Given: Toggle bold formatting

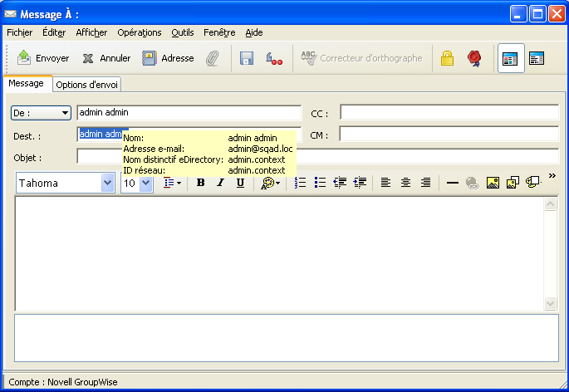Looking at the screenshot, I should (201, 183).
